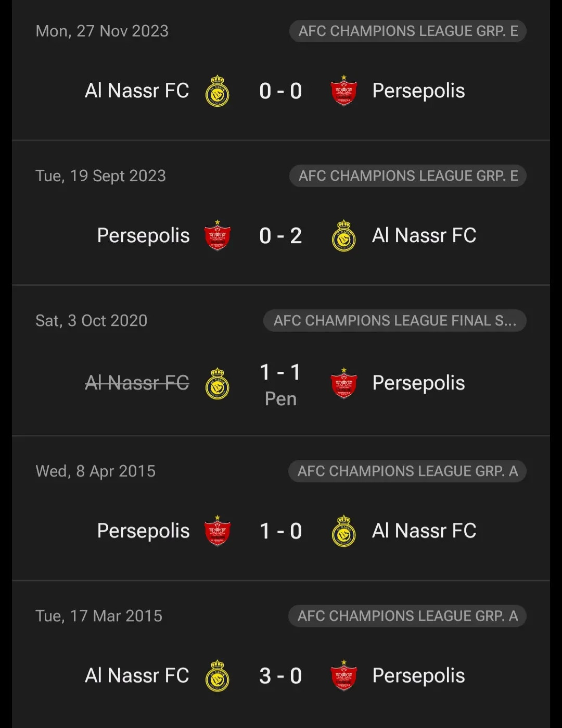The image size is (562, 728).
Task: Open the 1 - 1 Pen result
Action: tap(280, 384)
